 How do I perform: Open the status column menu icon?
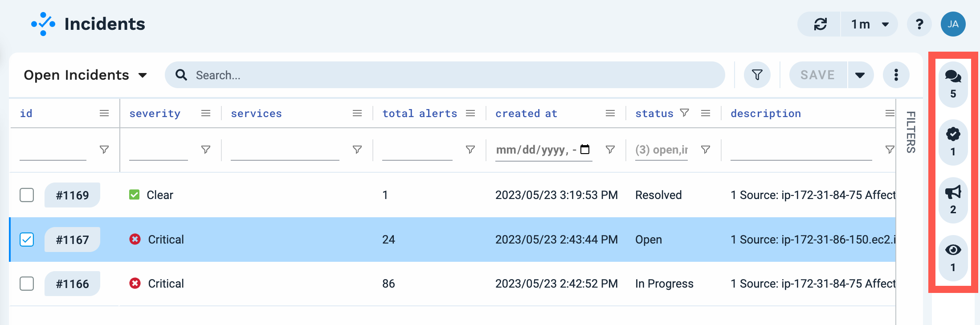point(706,114)
